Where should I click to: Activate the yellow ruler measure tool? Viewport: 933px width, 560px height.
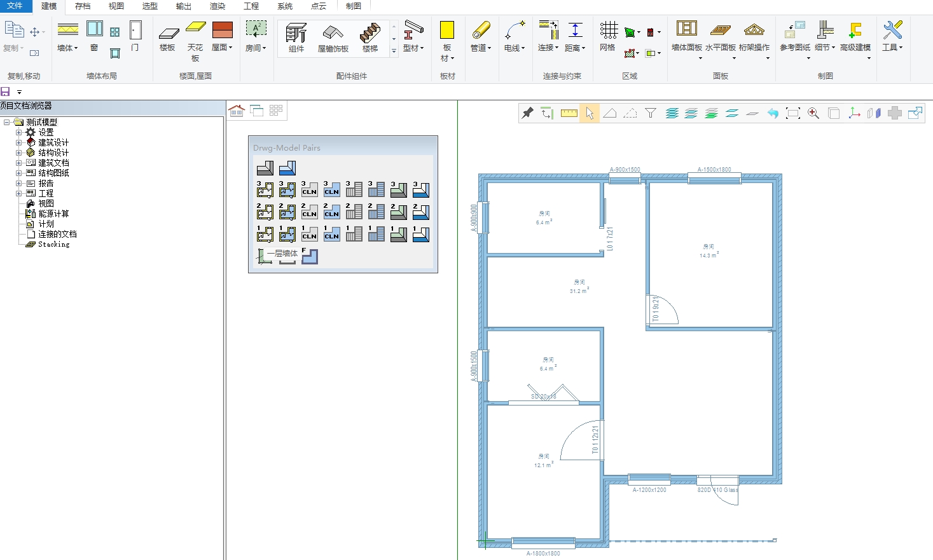569,113
